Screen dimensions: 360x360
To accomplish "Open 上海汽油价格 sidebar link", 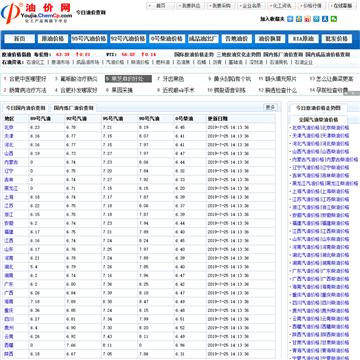I will coord(306,192).
